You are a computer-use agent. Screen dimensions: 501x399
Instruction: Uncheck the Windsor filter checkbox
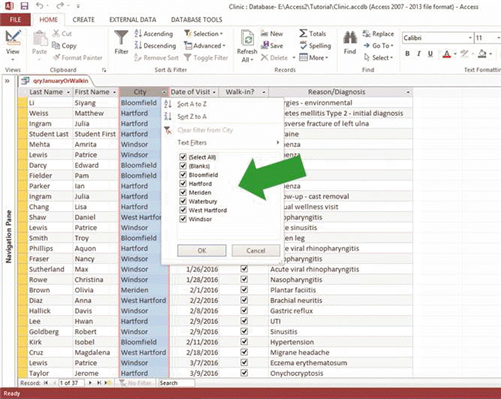pyautogui.click(x=183, y=219)
